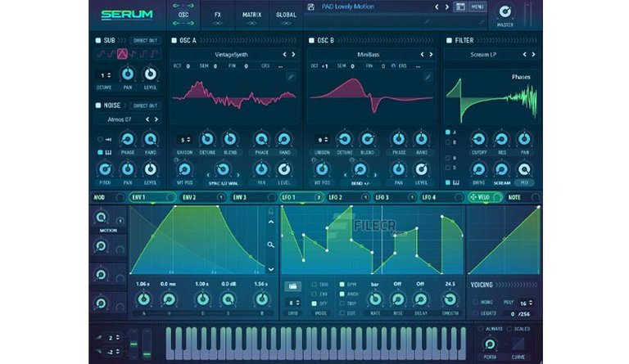The image size is (629, 364).
Task: Click the Master volume knob
Action: pyautogui.click(x=505, y=11)
